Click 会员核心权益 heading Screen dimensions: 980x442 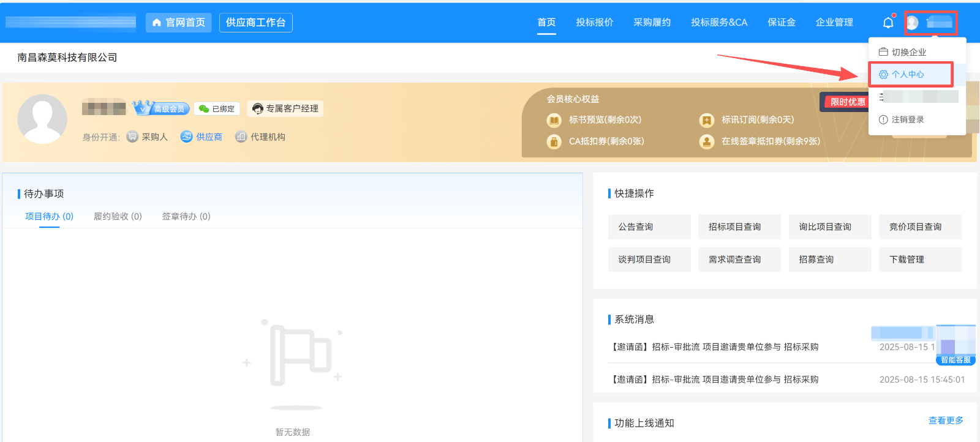[573, 99]
